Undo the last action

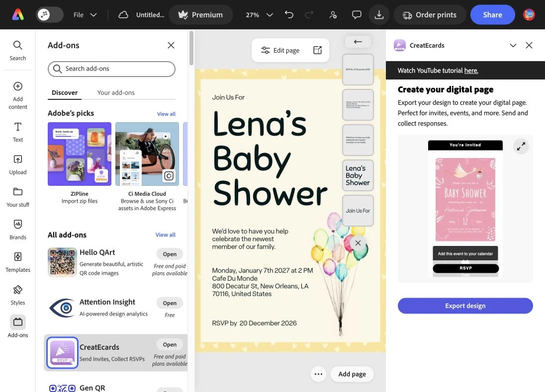coord(289,14)
